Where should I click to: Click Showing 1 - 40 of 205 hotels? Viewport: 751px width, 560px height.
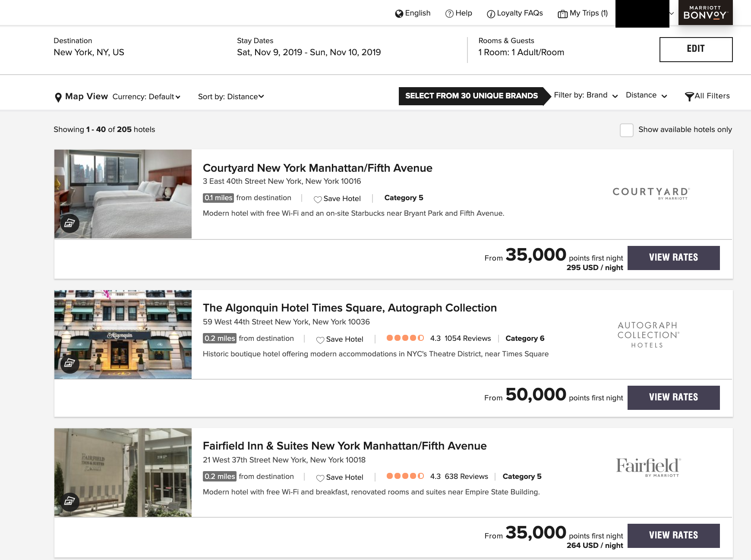pos(104,129)
